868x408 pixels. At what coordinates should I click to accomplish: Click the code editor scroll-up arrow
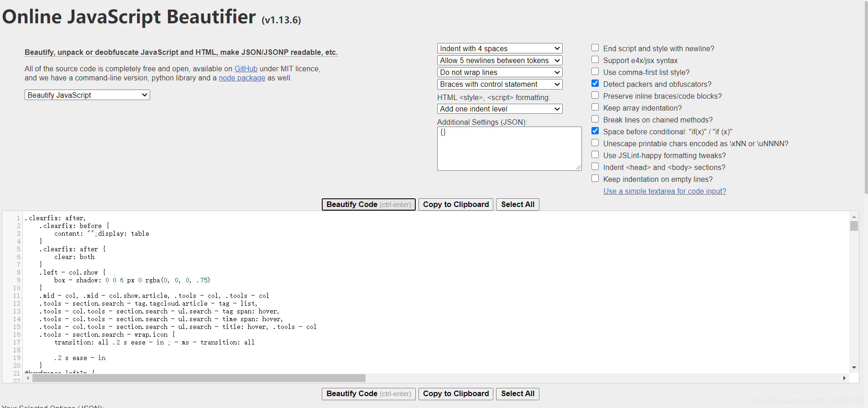pyautogui.click(x=854, y=217)
